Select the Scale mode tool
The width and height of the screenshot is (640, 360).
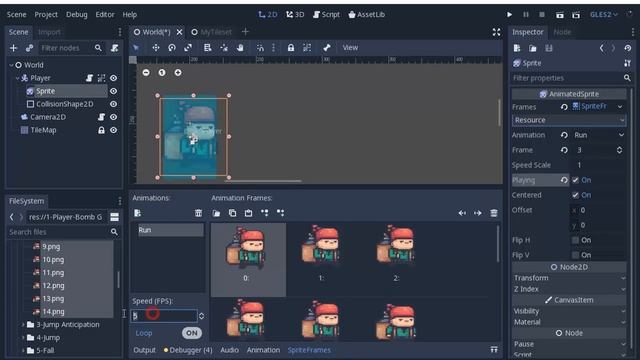[188, 48]
